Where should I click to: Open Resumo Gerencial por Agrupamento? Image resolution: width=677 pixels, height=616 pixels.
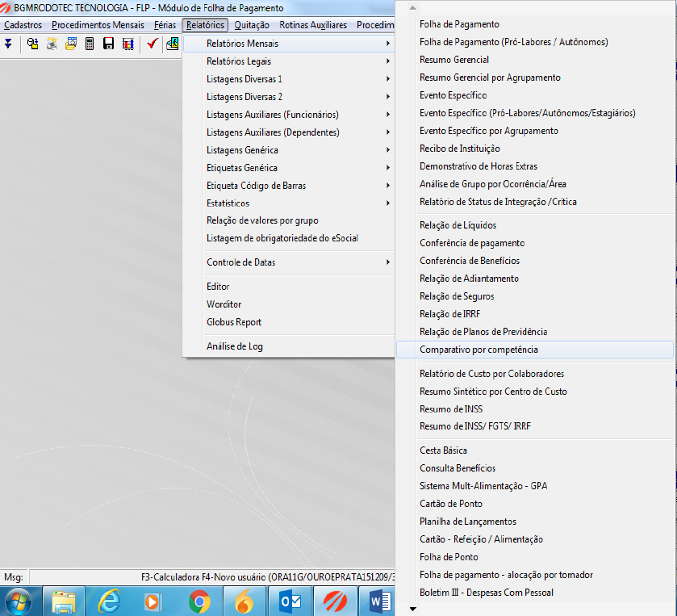[x=490, y=78]
